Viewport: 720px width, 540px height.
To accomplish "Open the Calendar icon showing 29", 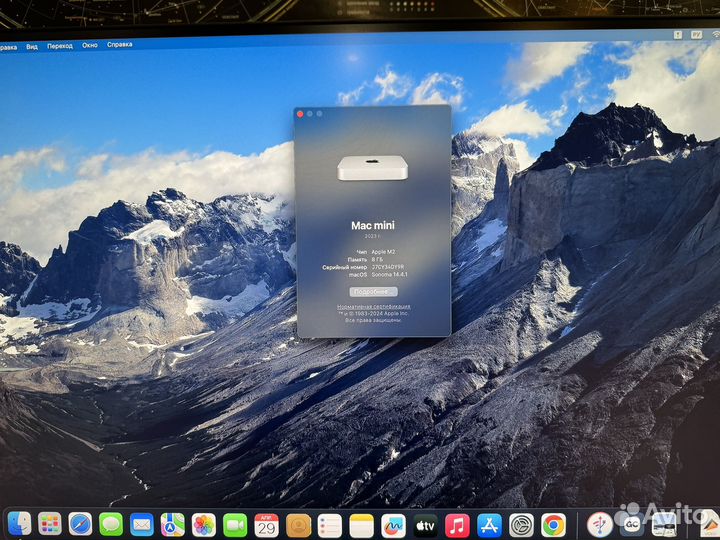I will [267, 525].
